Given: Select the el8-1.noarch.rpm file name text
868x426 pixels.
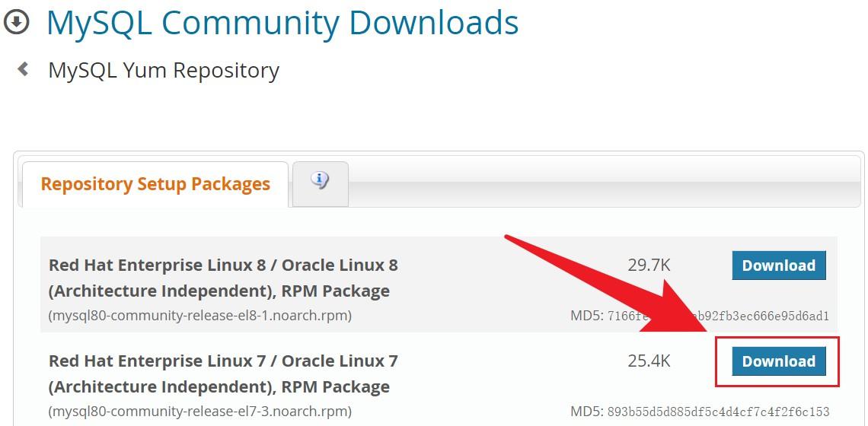Looking at the screenshot, I should pyautogui.click(x=200, y=315).
